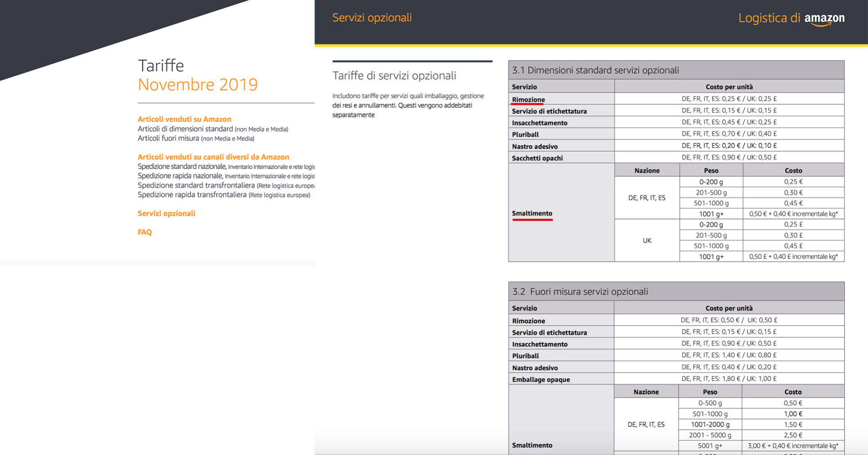Click 'Servizi opzionali' heading in dark header bar
The image size is (868, 455).
[372, 18]
